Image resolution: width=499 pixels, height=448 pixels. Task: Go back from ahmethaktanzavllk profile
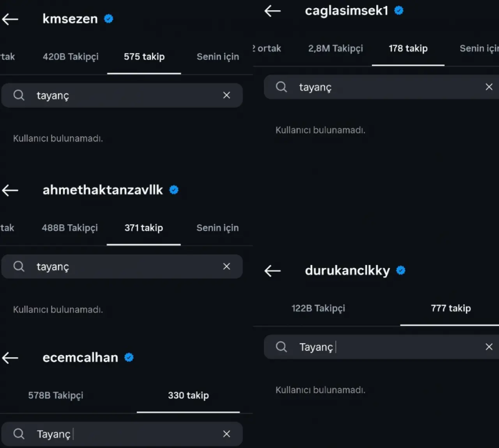pyautogui.click(x=10, y=190)
